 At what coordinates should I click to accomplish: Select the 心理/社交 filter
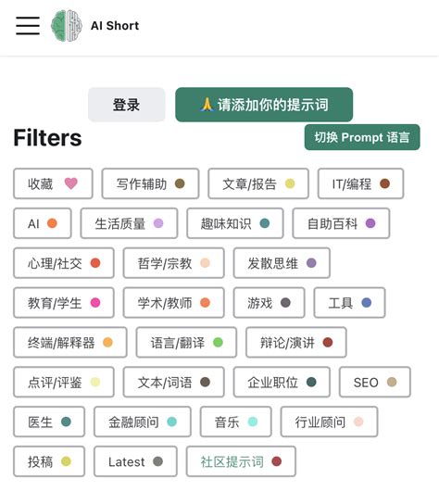point(64,263)
